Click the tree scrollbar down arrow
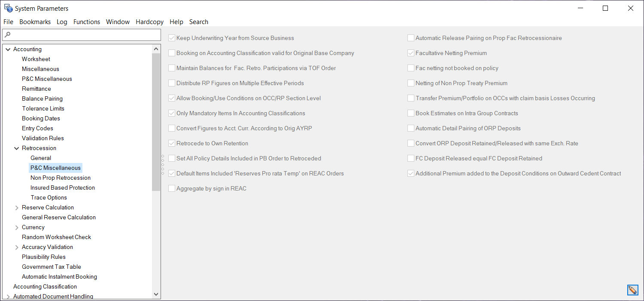The height and width of the screenshot is (301, 644). 156,294
